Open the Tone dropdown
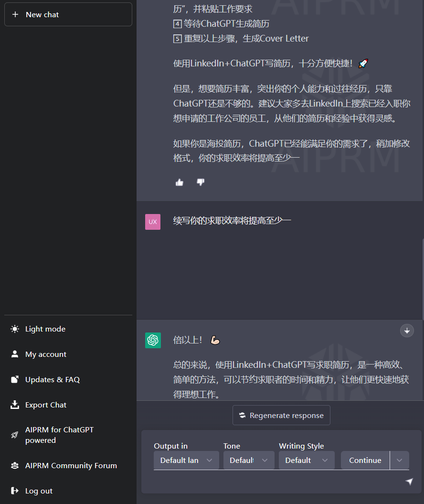Image resolution: width=424 pixels, height=504 pixels. tap(248, 460)
